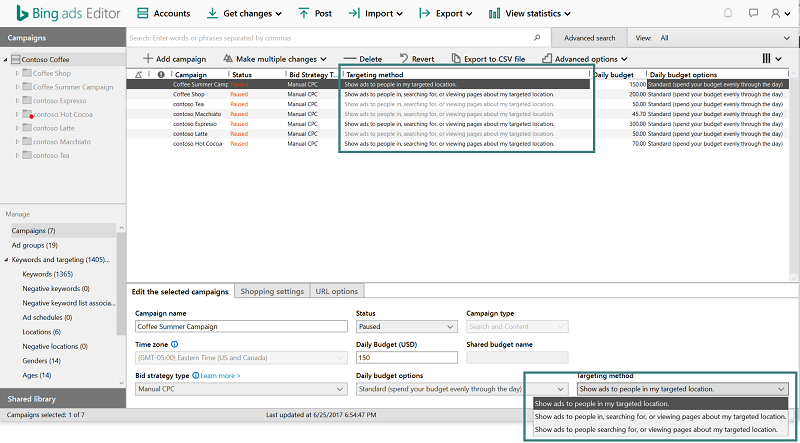Open the View All dropdown

712,38
